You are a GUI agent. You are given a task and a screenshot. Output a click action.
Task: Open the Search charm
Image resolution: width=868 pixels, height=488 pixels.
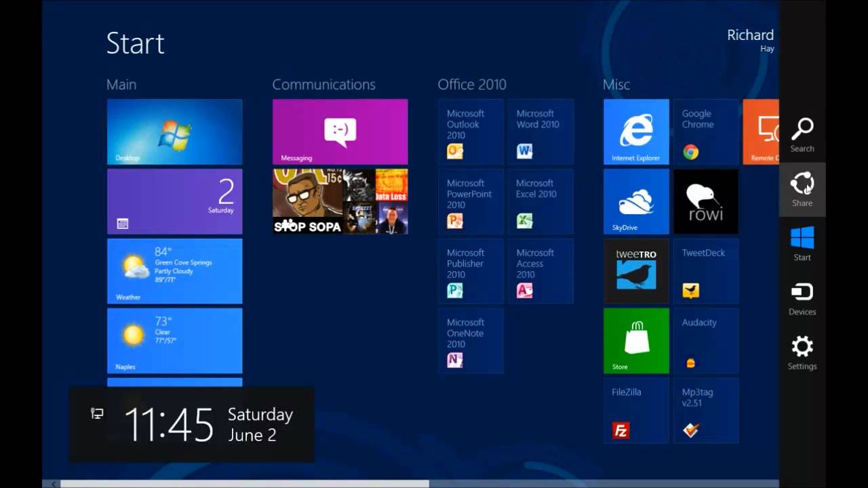pos(802,135)
